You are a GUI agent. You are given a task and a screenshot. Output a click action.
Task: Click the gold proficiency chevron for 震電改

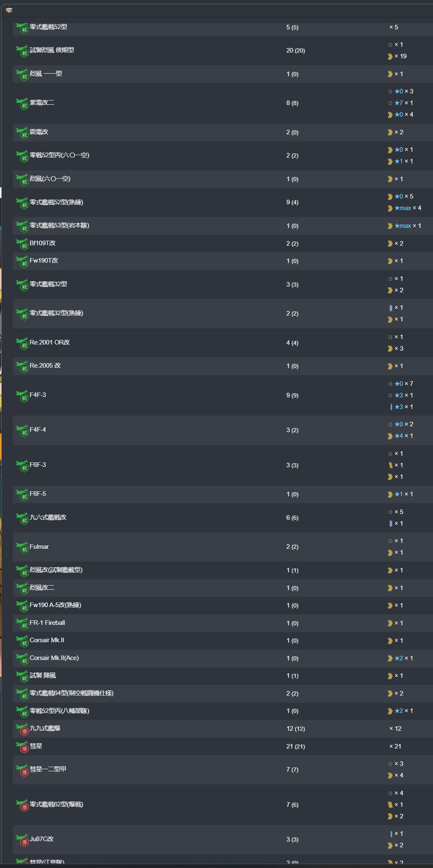click(390, 132)
